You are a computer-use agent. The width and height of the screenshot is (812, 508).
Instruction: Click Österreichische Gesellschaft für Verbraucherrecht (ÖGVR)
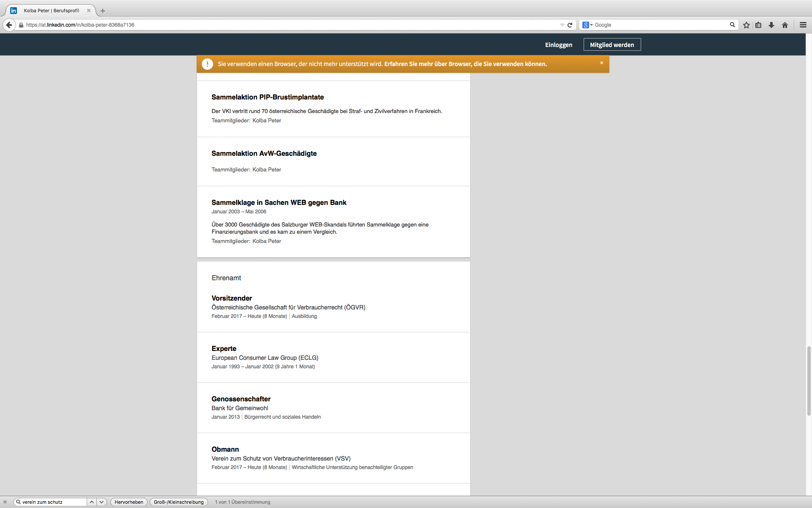coord(288,307)
